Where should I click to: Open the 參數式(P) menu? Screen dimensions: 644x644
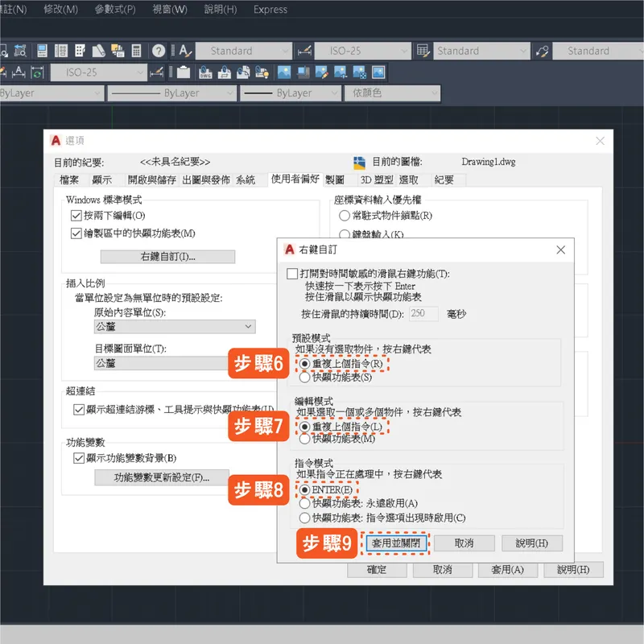point(115,9)
